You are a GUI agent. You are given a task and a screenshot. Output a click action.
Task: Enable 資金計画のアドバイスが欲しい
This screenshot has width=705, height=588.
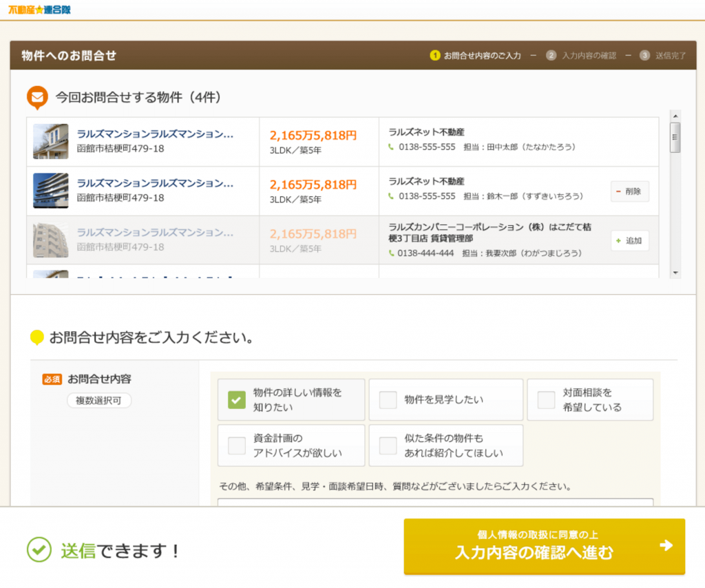coord(236,445)
